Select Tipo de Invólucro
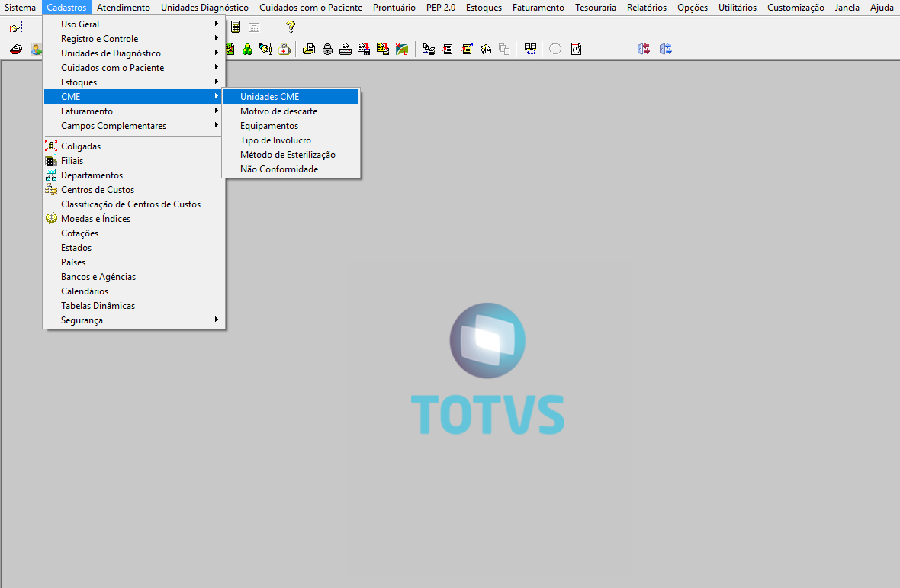Viewport: 900px width, 588px height. click(291, 140)
